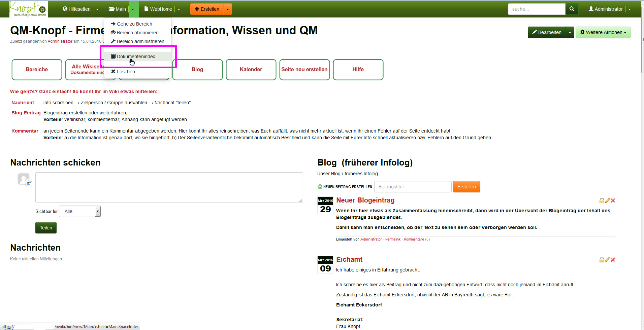Screen dimensions: 644x330
Task: Open the Kalender tile button
Action: [x=251, y=70]
